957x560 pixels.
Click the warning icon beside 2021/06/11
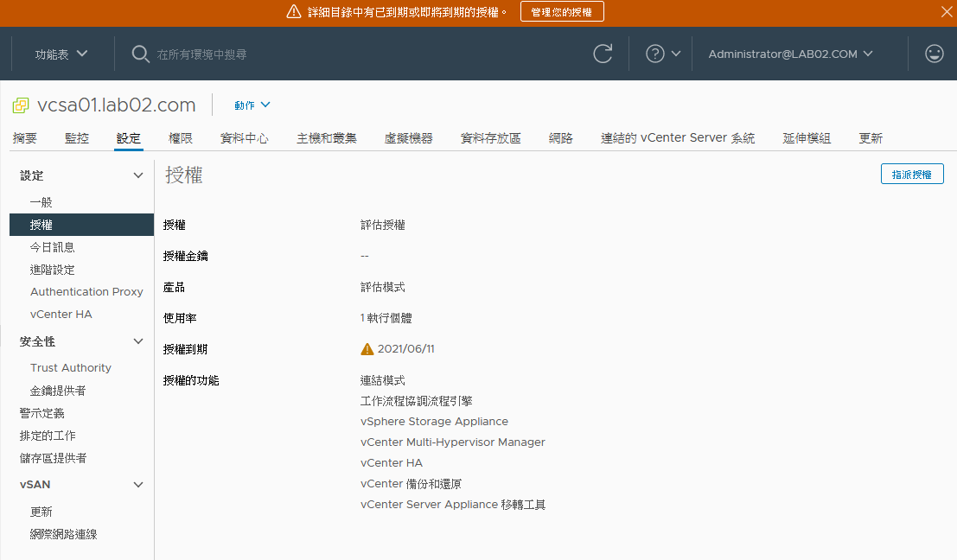(x=367, y=349)
